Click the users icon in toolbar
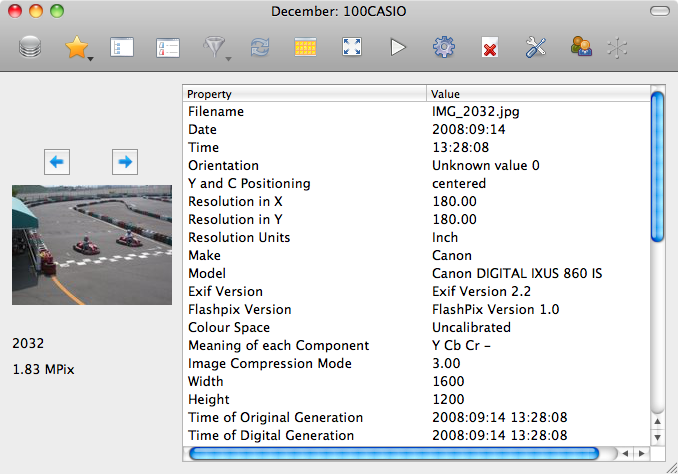Screen dimensions: 678x474 point(580,47)
